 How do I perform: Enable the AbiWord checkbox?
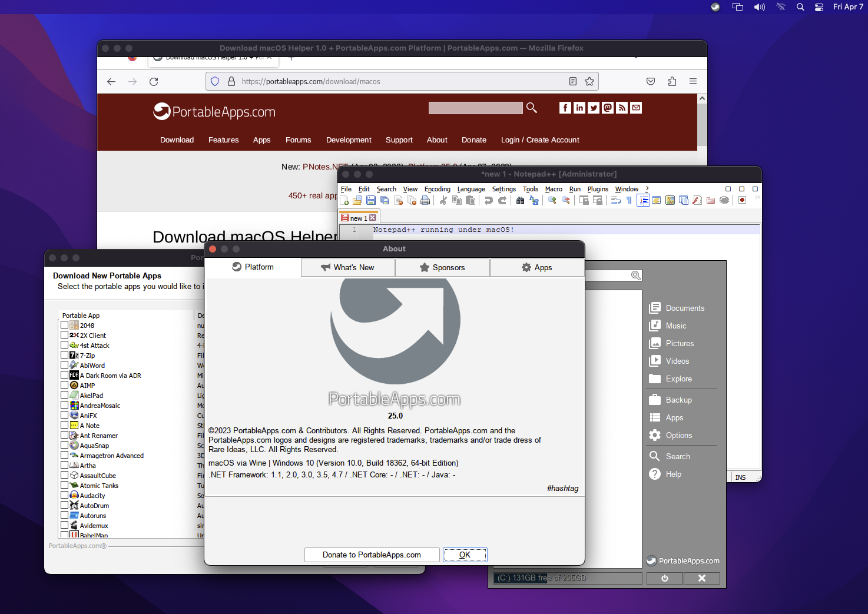[x=65, y=365]
